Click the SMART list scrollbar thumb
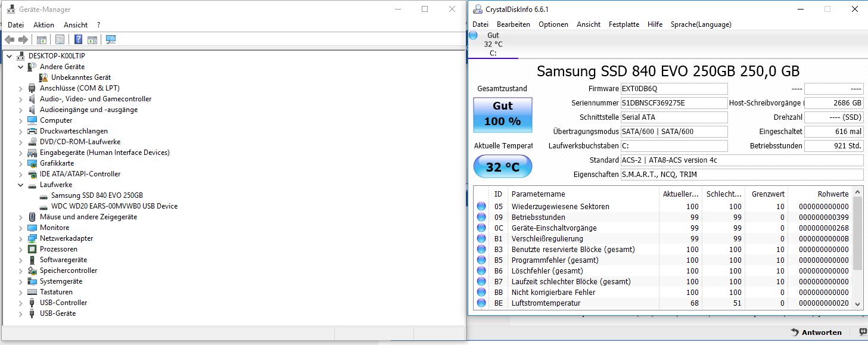Screen dimensions: 868x345 [858, 234]
